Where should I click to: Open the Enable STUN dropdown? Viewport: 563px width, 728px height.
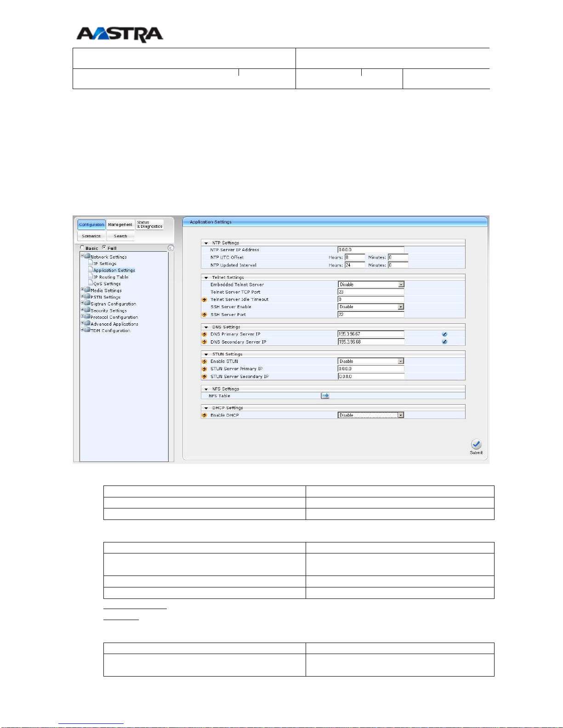[x=371, y=361]
